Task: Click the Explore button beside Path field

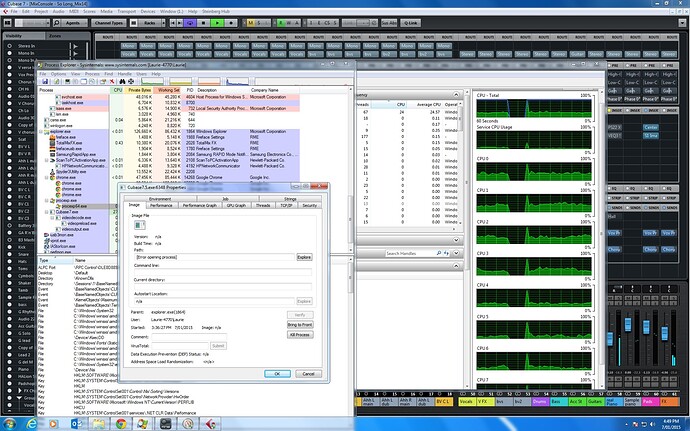Action: [304, 257]
